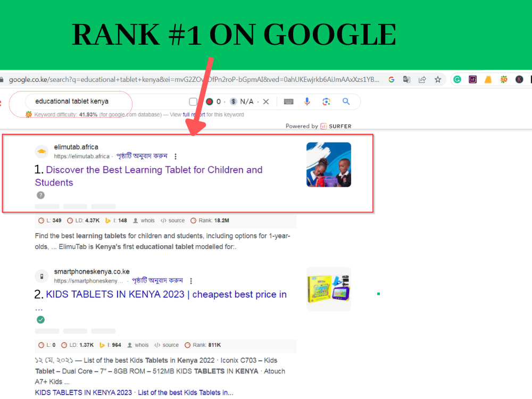
Task: Click the kids tablets thumbnail image
Action: [328, 289]
